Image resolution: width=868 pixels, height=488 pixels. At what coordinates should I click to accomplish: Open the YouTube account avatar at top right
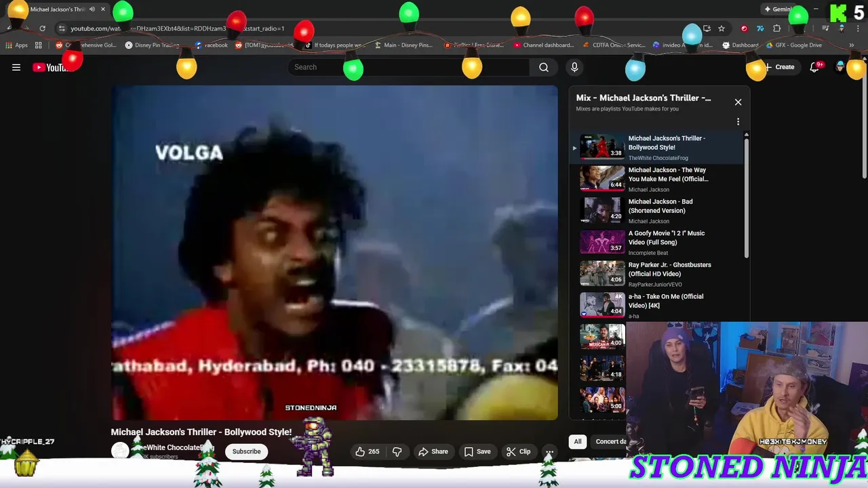(840, 67)
